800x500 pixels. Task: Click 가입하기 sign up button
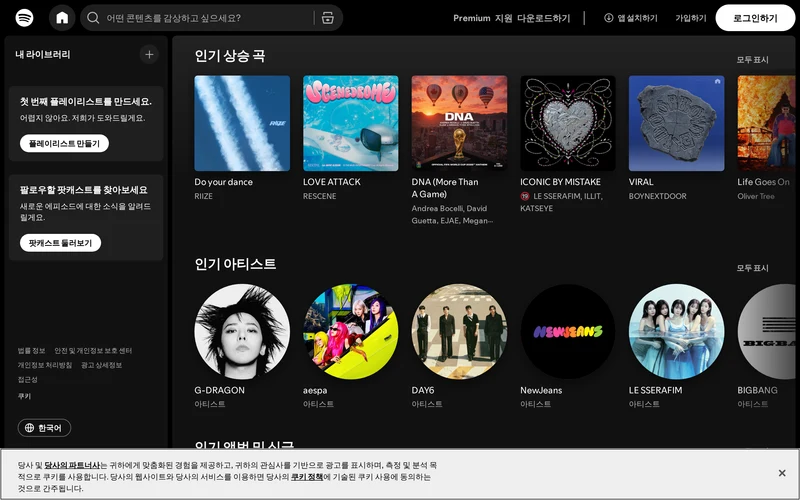691,18
